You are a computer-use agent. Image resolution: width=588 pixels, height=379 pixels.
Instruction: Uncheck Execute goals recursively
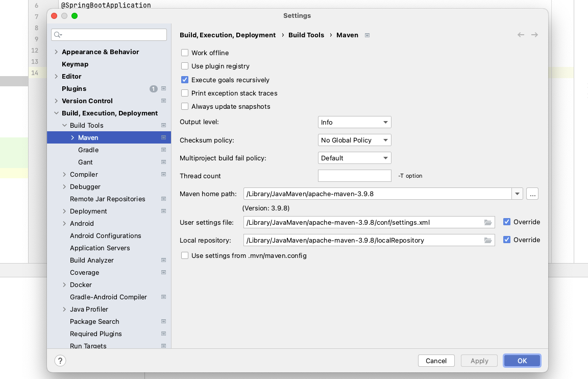pyautogui.click(x=184, y=80)
